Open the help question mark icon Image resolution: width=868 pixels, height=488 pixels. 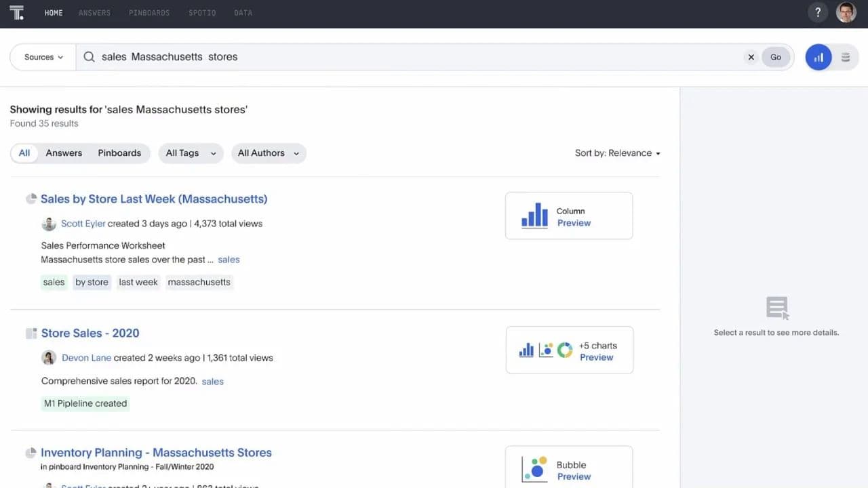[818, 12]
